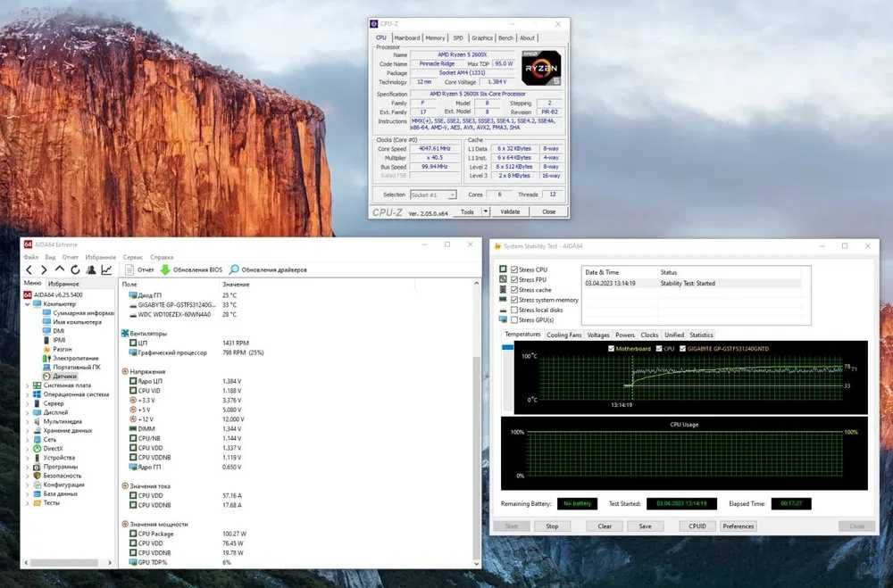Open the Избранное tab beside Меню
Screen dimensions: 893x588
(x=63, y=284)
